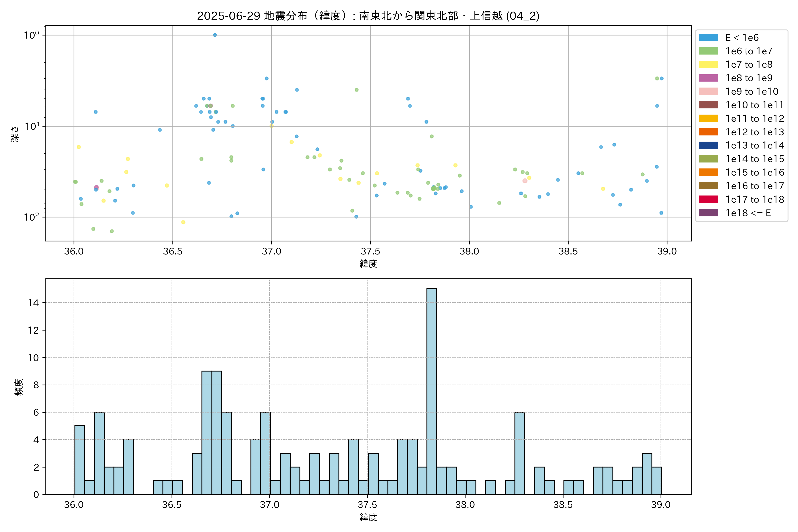Click the 39.0 tick label under the histogram
798x532 pixels.
661,505
